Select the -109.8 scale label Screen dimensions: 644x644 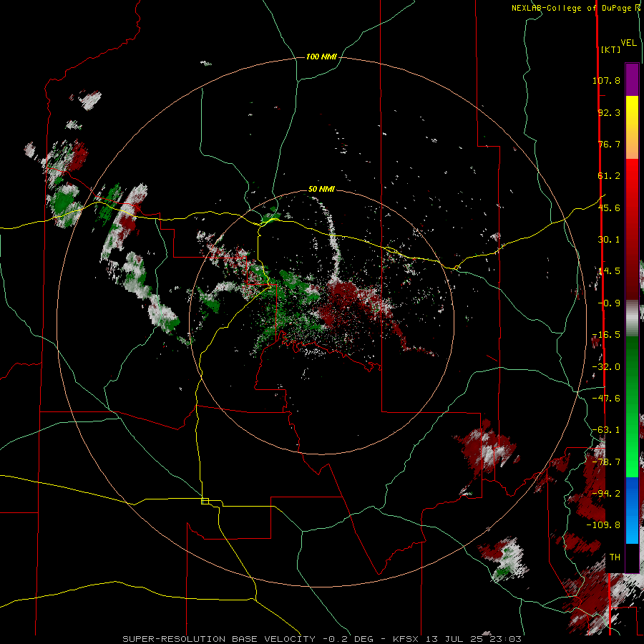pos(603,525)
